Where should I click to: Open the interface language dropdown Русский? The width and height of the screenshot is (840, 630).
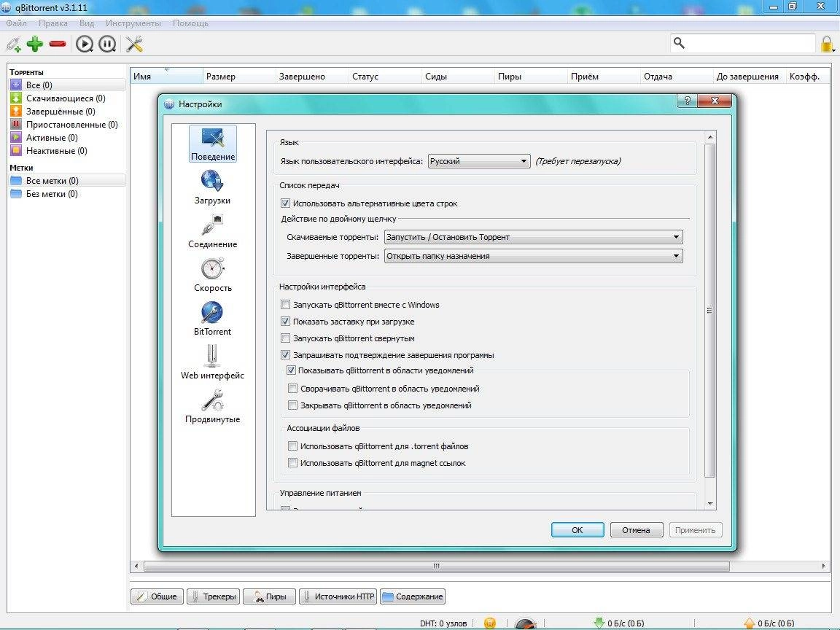pos(479,161)
